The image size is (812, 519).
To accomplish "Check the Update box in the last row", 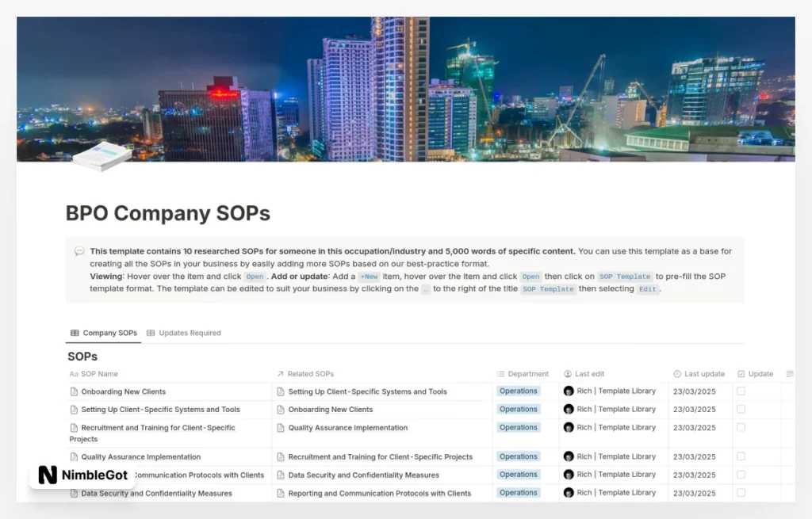I will 742,492.
